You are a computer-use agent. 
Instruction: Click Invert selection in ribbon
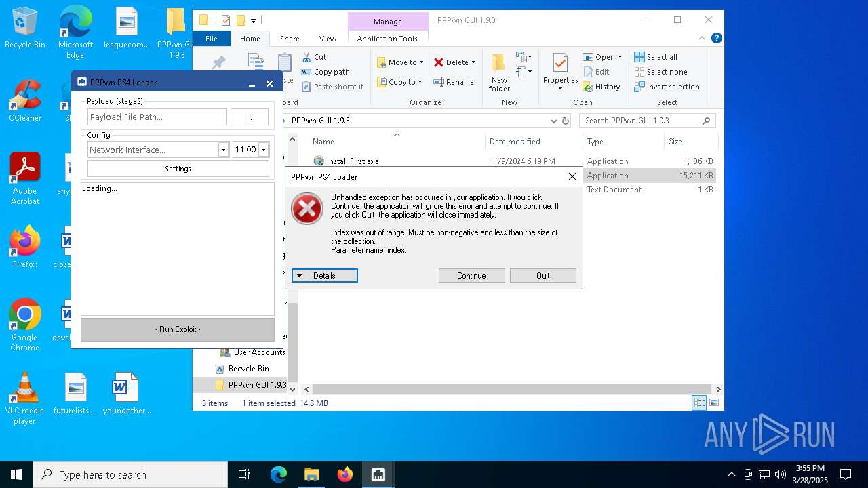click(x=667, y=87)
